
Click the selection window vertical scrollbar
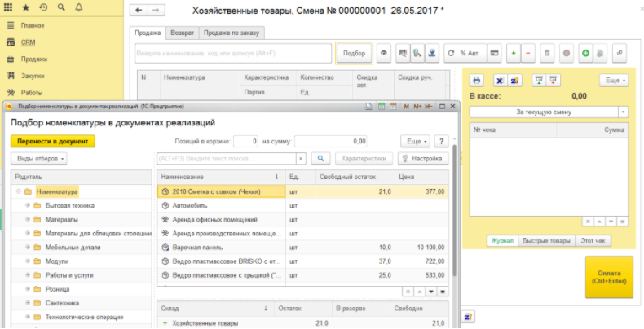tap(454, 209)
